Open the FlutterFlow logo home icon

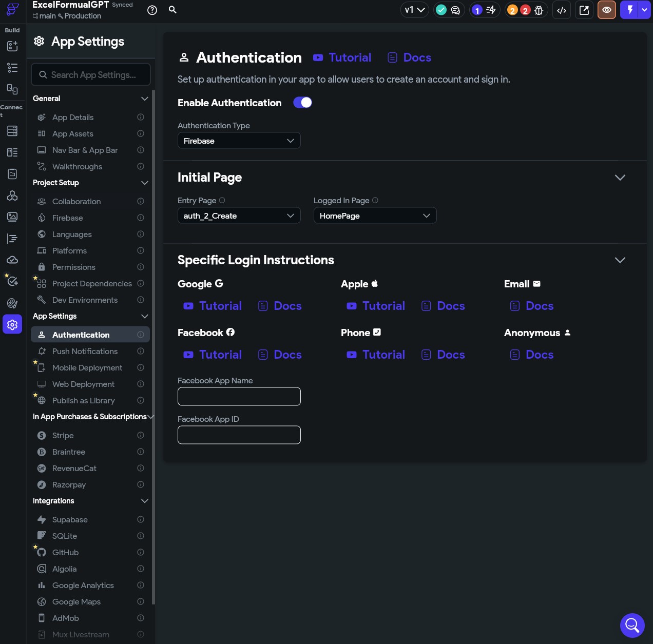[12, 10]
